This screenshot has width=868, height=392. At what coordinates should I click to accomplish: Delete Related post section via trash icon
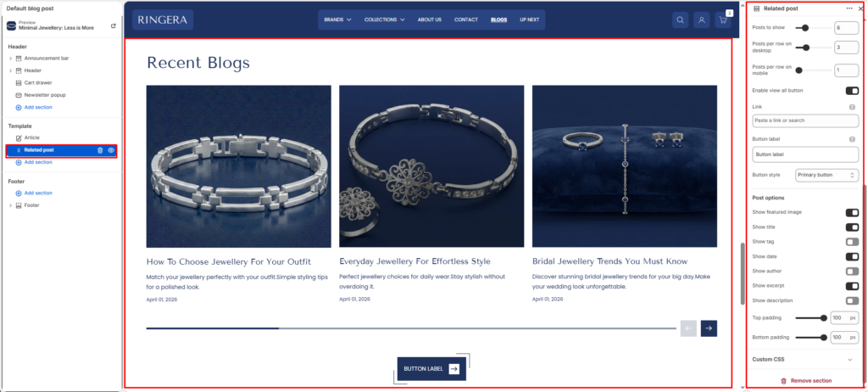coord(100,150)
